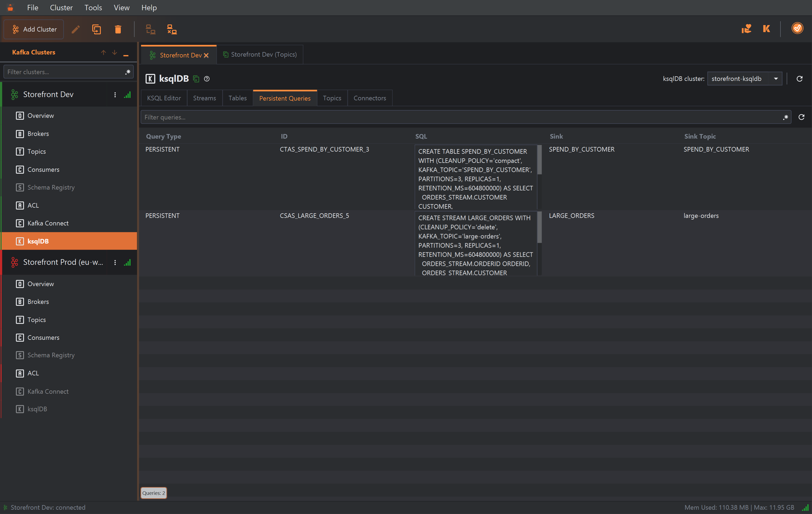This screenshot has width=812, height=514.
Task: Click the disconnect cluster toolbar icon
Action: tap(172, 29)
